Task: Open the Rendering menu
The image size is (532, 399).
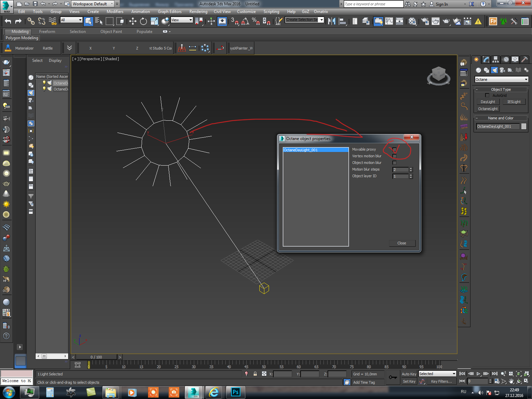Action: (198, 12)
